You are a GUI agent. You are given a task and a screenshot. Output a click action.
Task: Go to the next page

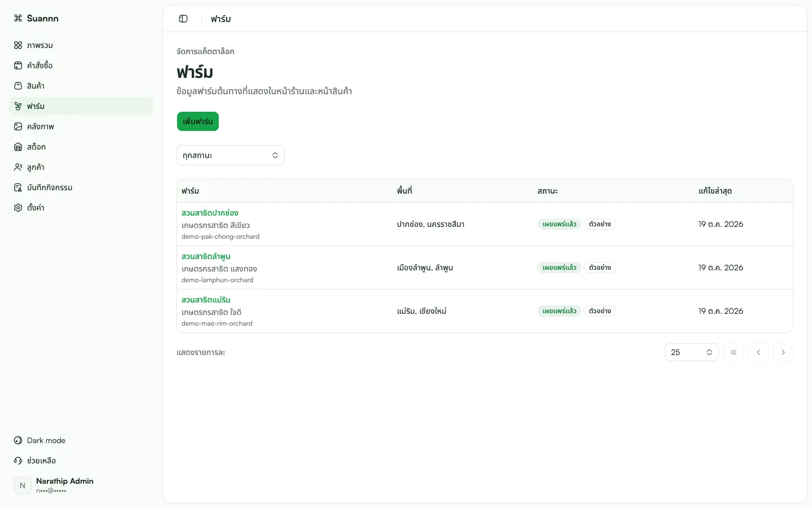(x=783, y=352)
